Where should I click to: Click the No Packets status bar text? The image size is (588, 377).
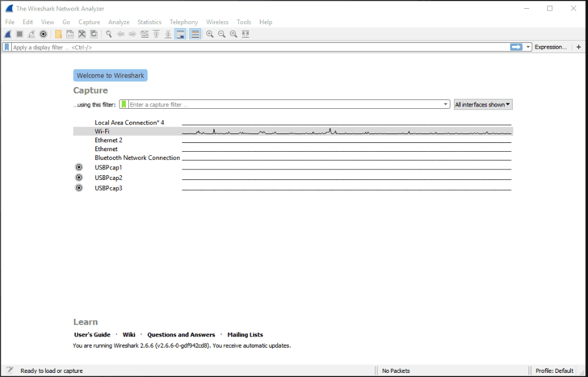click(396, 371)
